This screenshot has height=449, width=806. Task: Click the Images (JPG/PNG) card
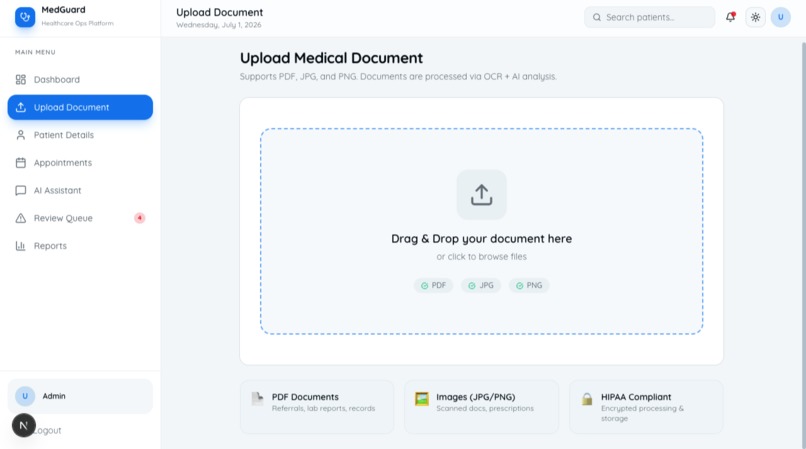[x=482, y=406]
